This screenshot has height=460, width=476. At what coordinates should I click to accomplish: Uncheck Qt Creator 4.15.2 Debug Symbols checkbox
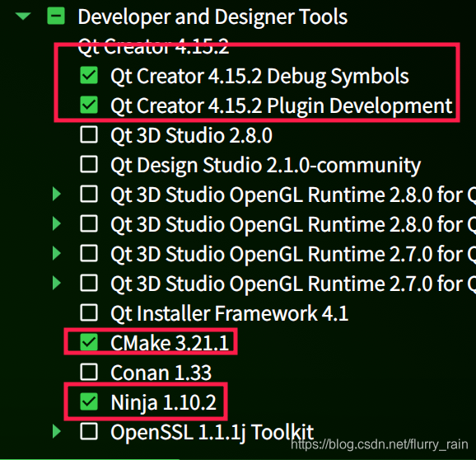(89, 75)
